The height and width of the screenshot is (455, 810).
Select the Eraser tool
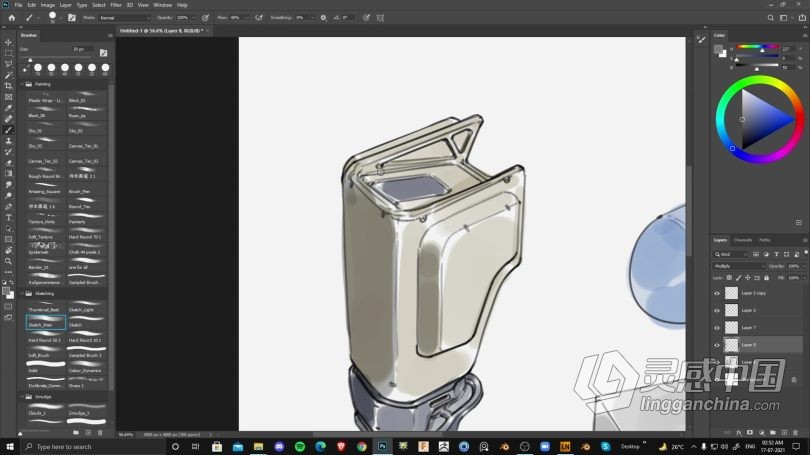click(8, 163)
